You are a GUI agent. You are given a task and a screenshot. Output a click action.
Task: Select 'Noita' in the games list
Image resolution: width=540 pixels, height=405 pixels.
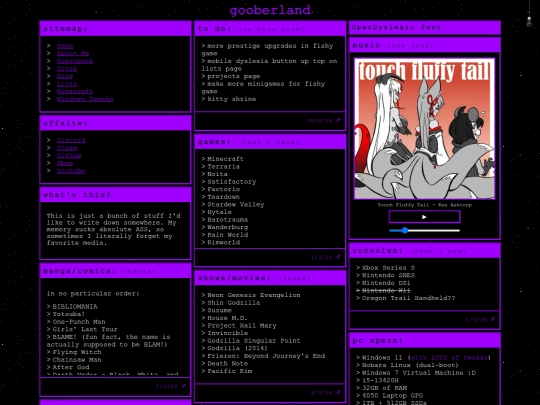[217, 174]
